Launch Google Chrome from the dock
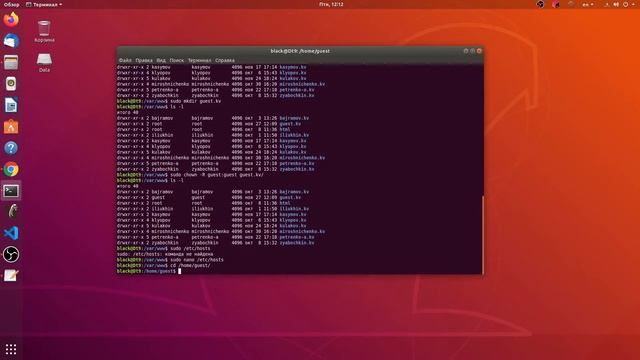 coord(11,169)
